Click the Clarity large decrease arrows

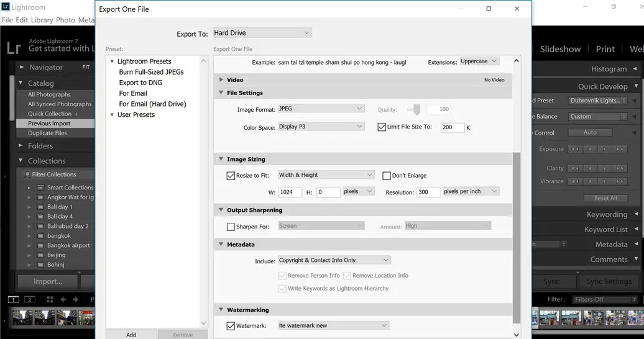point(575,168)
